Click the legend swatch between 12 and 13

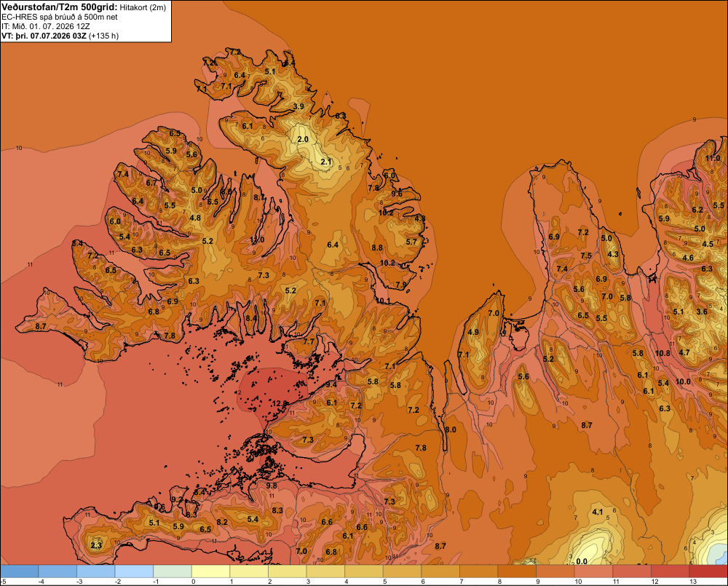[670, 571]
